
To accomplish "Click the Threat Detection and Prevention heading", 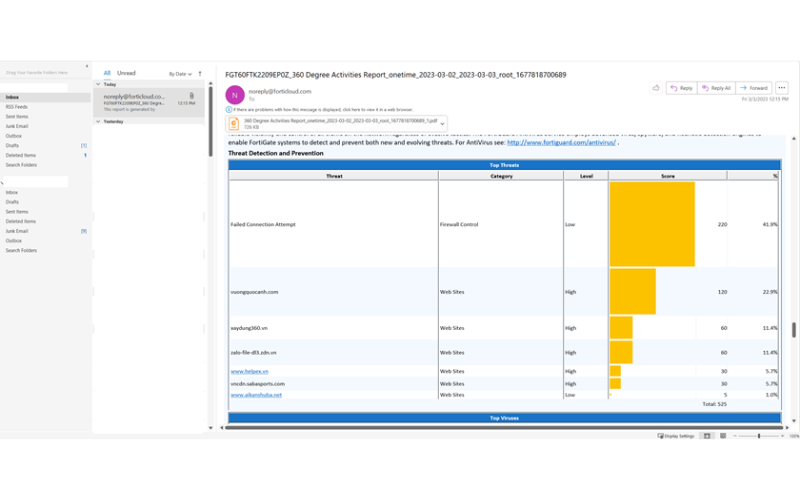I will coord(276,153).
